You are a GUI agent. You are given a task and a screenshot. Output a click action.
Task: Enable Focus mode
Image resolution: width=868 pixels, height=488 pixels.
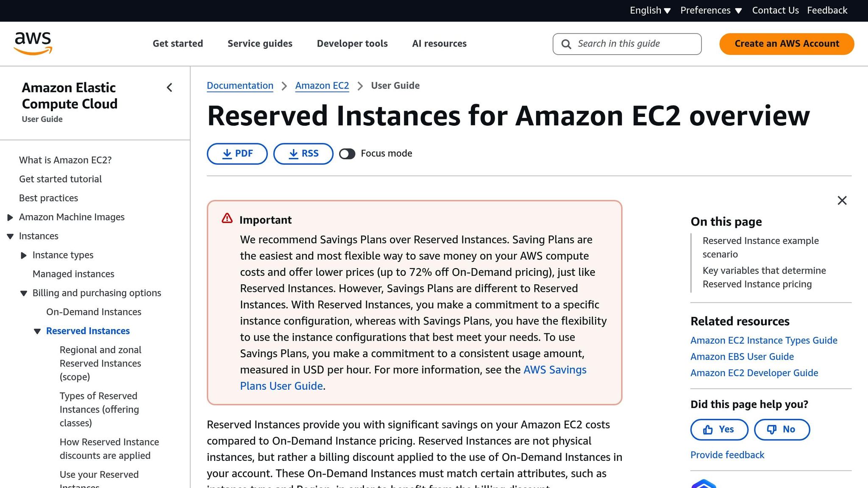coord(347,154)
